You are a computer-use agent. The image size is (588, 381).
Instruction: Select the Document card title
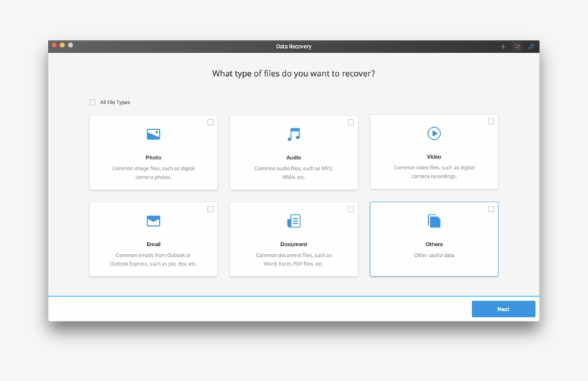(x=293, y=244)
